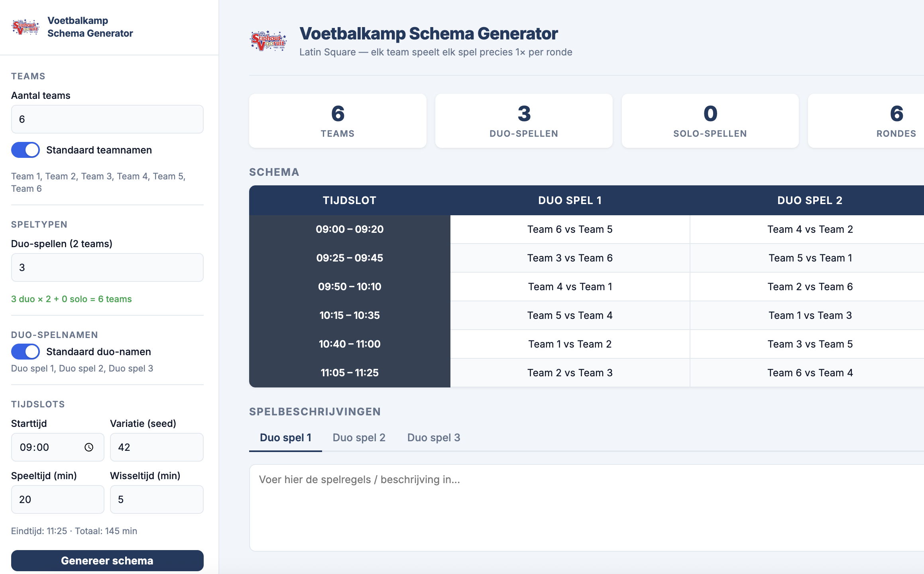924x574 pixels.
Task: Click the RONDES stat card
Action: pyautogui.click(x=866, y=121)
